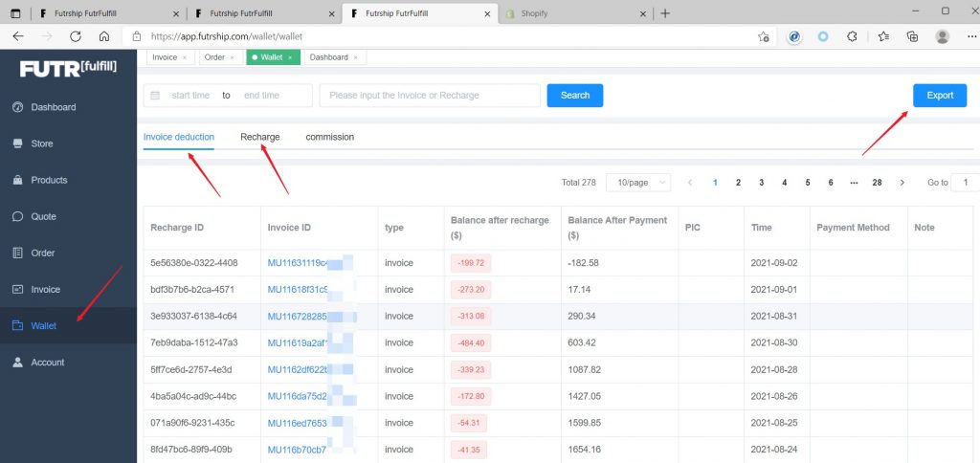Add page to favorites star icon

click(763, 36)
